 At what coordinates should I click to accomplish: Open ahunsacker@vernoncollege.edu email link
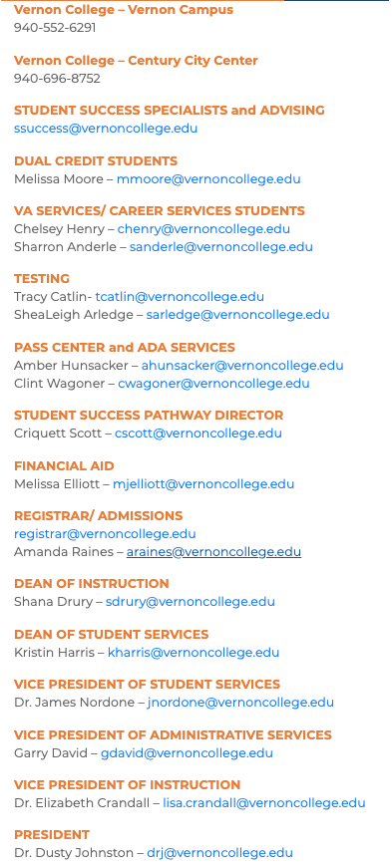242,366
